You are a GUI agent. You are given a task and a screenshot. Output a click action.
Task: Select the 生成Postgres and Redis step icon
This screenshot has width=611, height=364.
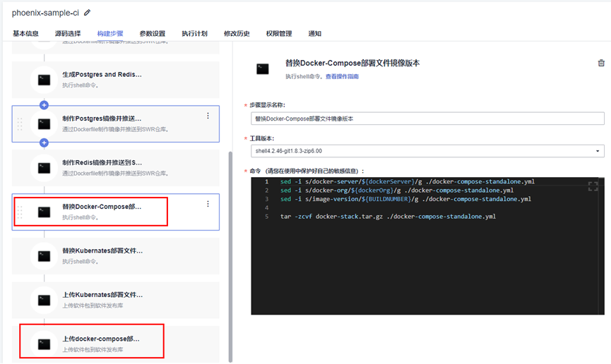coord(44,80)
